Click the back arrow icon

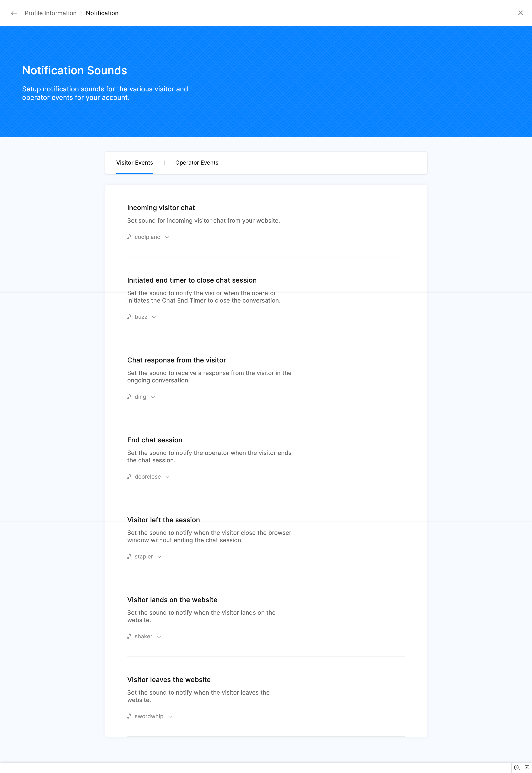[14, 13]
